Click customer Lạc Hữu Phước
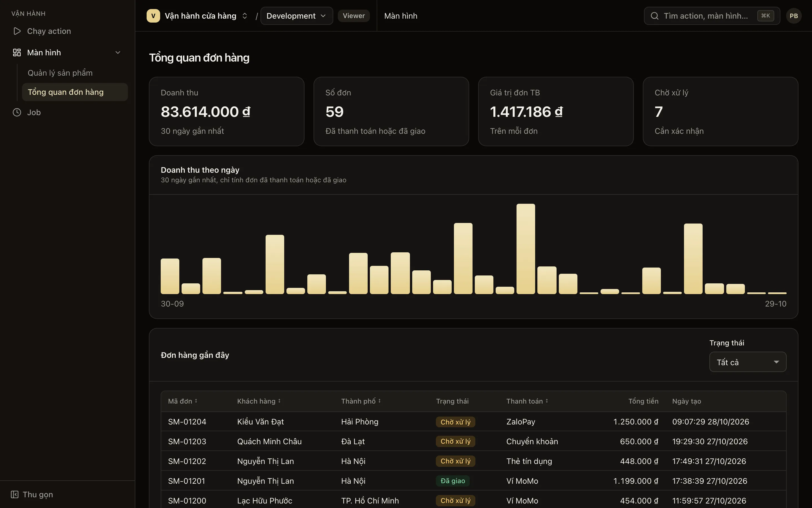Viewport: 812px width, 508px height. coord(264,501)
